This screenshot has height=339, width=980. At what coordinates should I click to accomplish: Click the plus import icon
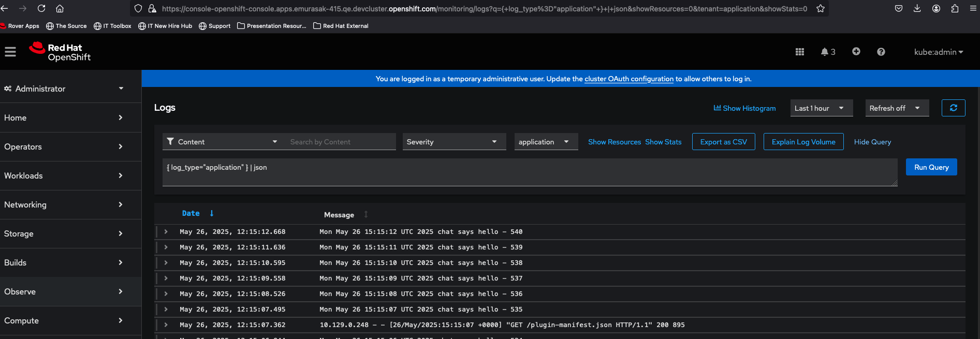click(x=856, y=52)
